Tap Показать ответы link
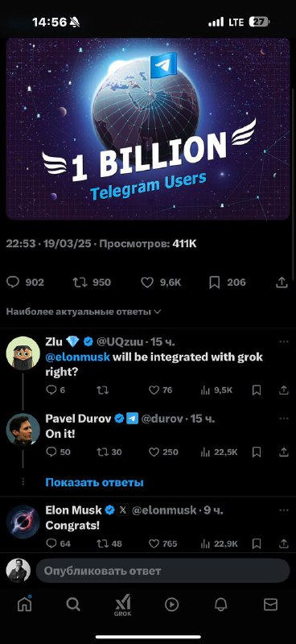 click(x=94, y=482)
